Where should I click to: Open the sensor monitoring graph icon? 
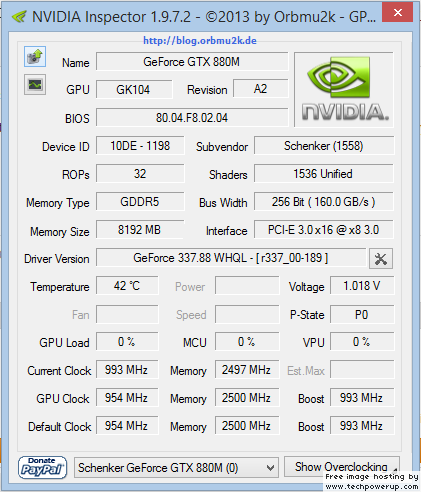click(x=35, y=85)
